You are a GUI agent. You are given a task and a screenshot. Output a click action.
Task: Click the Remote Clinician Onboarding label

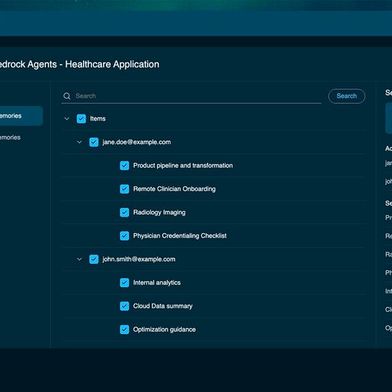[174, 189]
